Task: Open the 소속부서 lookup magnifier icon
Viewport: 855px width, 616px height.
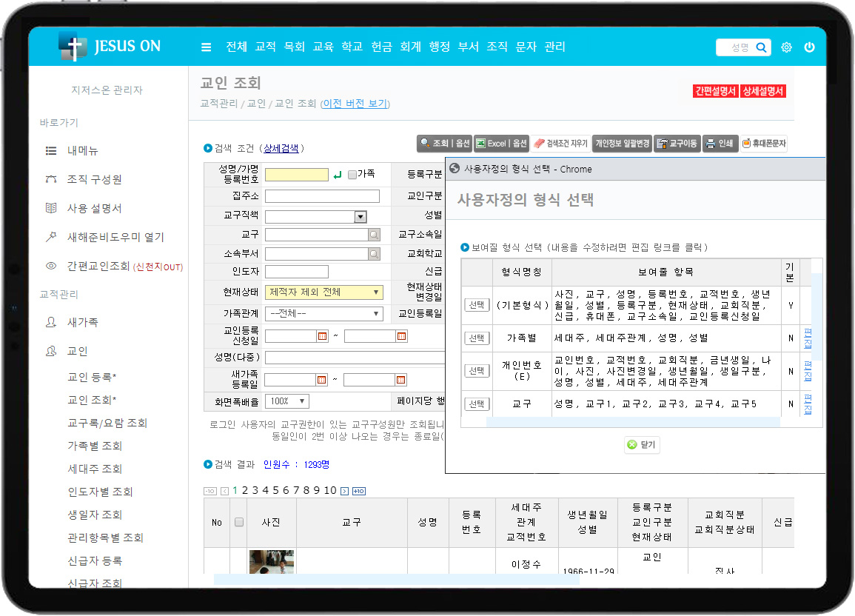Action: pos(375,254)
